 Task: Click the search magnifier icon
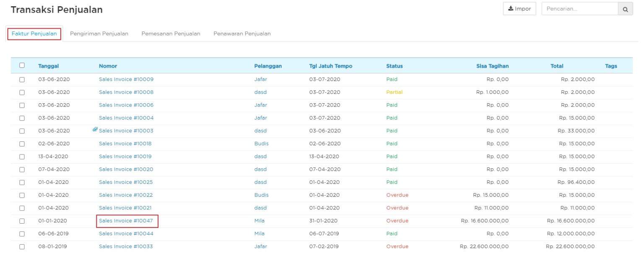pos(625,8)
